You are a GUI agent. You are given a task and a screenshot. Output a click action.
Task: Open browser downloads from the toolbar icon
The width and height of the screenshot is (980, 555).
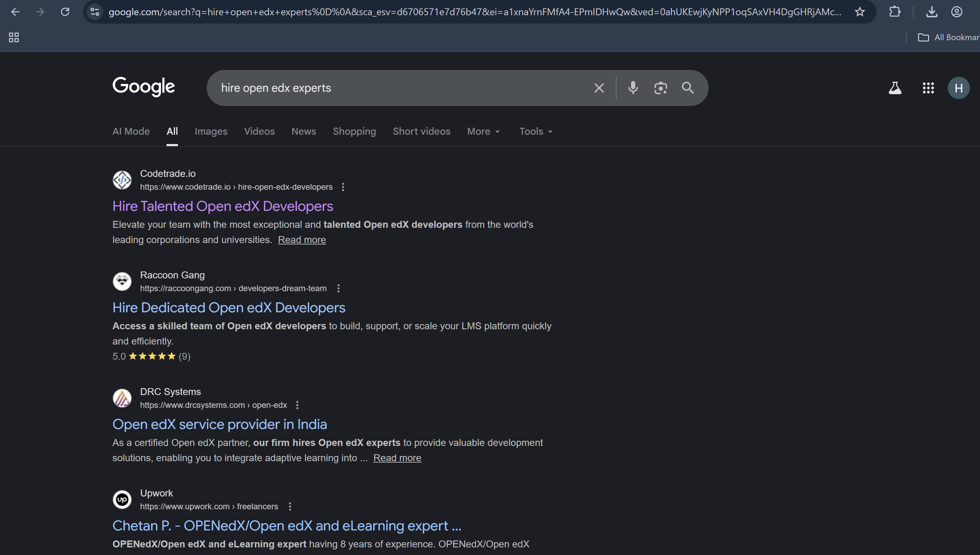tap(932, 12)
